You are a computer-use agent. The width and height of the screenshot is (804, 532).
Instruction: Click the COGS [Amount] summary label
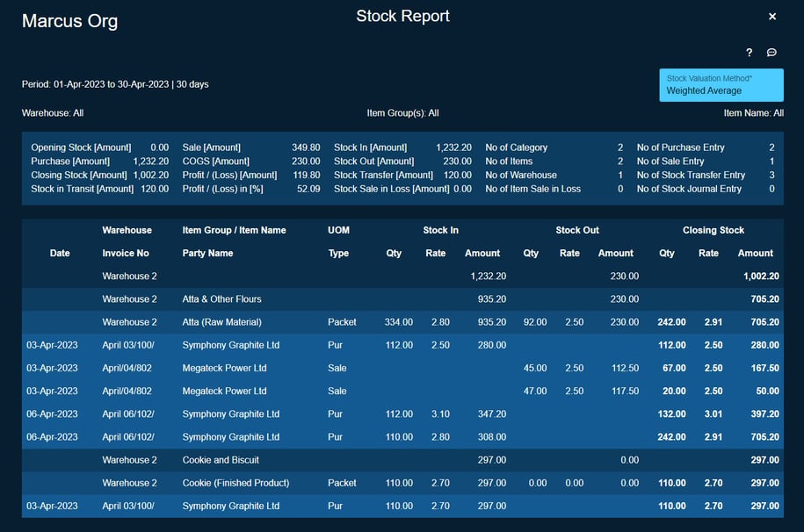216,161
